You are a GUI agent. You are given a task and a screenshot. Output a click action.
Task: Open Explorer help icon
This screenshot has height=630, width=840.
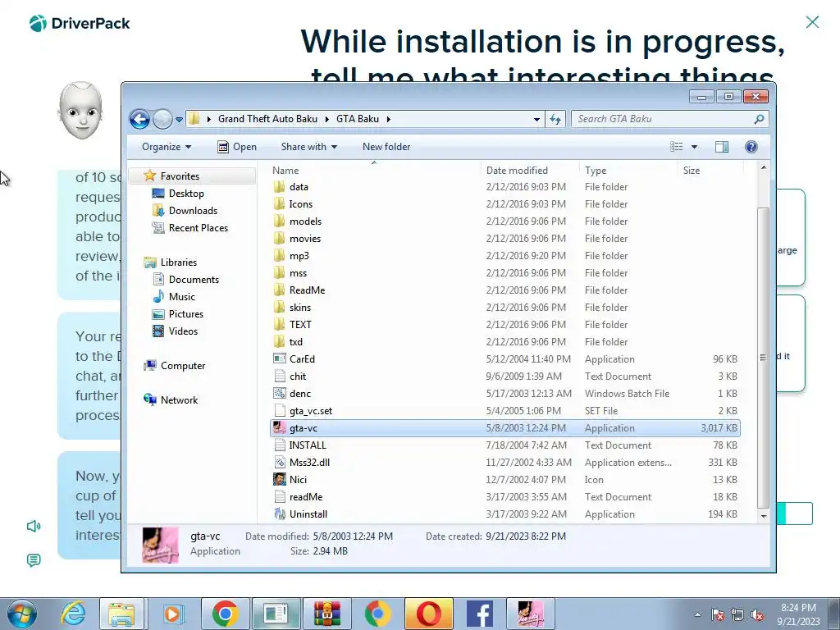pyautogui.click(x=751, y=147)
